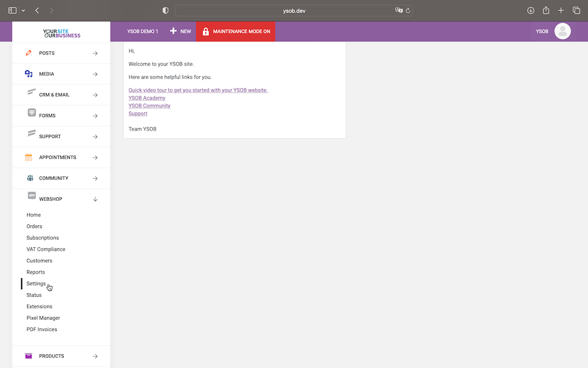Open Pixel Manager under Webshop

43,317
